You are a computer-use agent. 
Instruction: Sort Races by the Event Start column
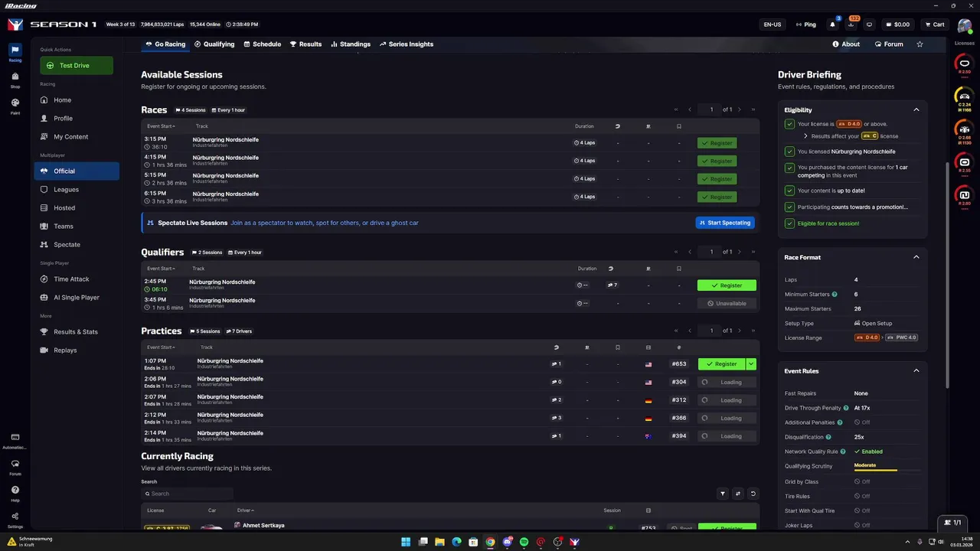(x=161, y=126)
